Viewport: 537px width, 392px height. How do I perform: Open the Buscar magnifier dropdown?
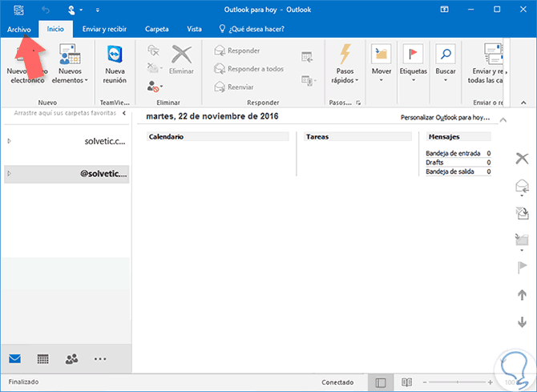click(x=445, y=63)
